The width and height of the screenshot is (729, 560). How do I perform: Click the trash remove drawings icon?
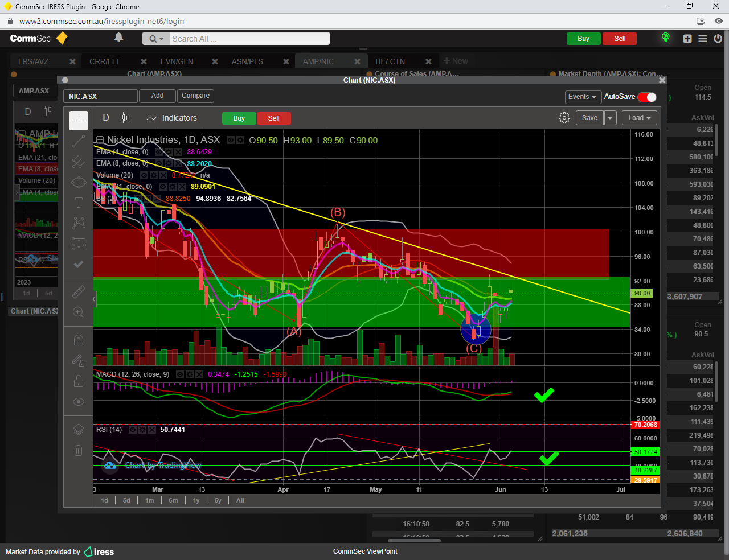79,451
